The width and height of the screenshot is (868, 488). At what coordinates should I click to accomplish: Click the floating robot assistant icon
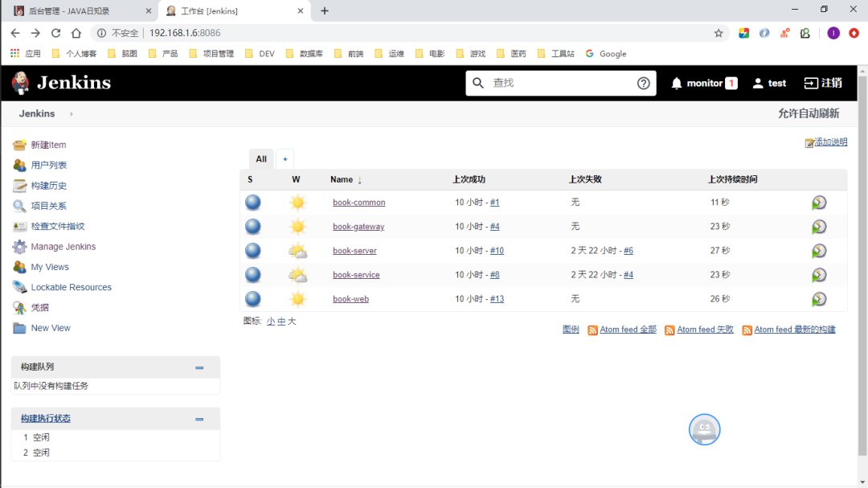(x=704, y=429)
